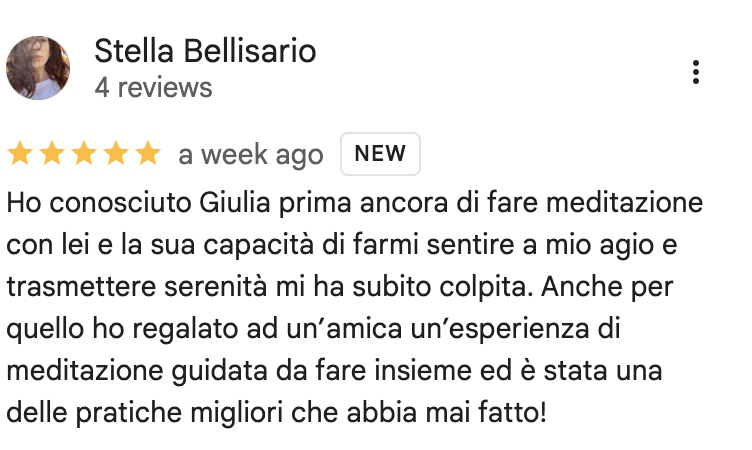Click the review line starting "con lei"

342,245
